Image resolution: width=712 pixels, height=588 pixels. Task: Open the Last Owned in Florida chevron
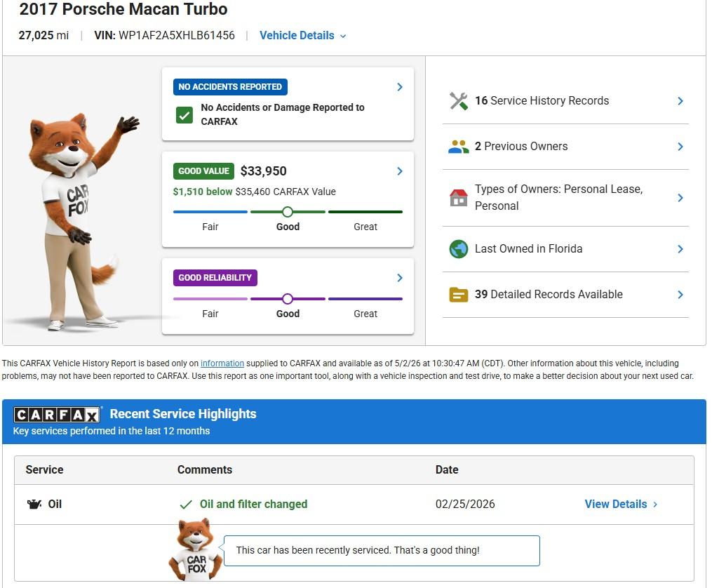pyautogui.click(x=680, y=249)
